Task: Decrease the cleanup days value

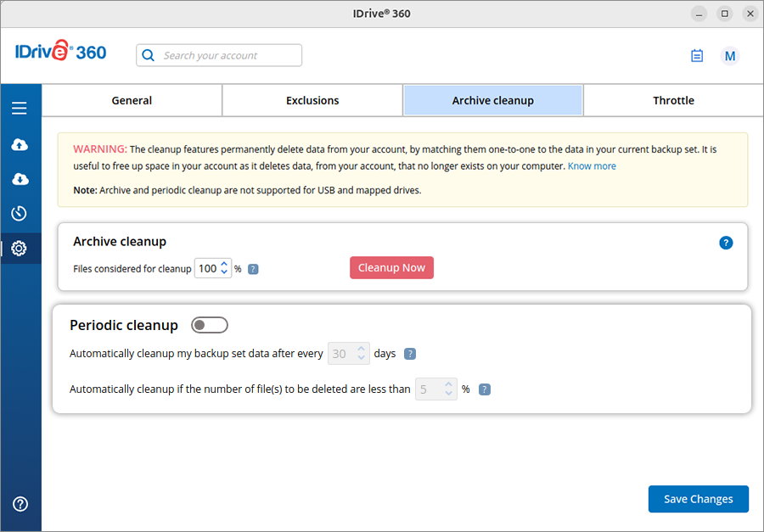Action: 361,357
